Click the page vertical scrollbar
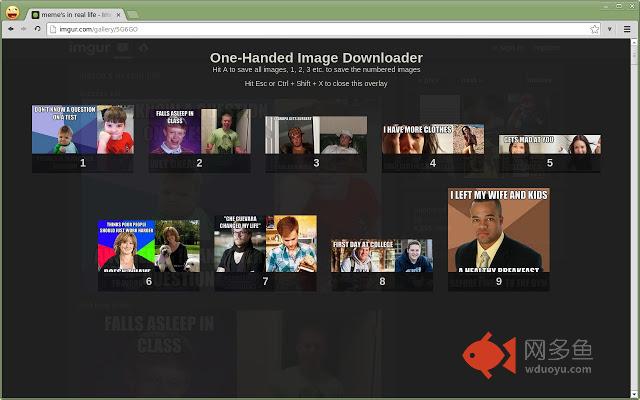The width and height of the screenshot is (640, 400). click(x=634, y=218)
